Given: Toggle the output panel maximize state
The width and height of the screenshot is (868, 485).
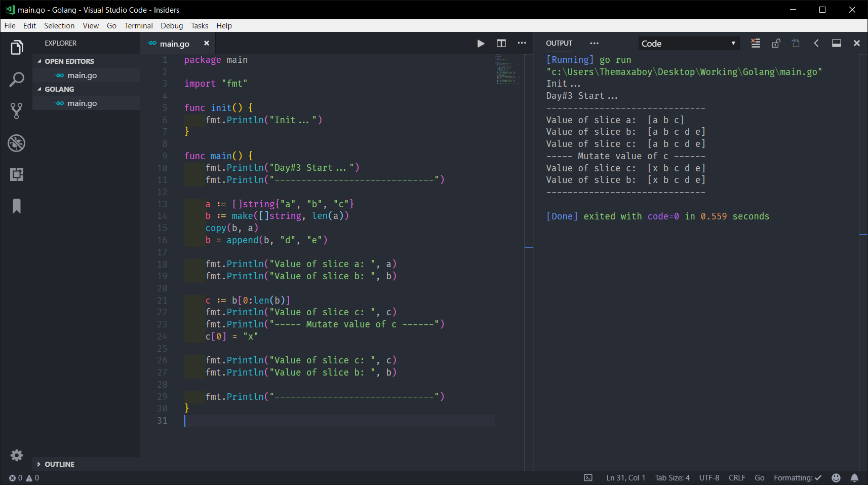Looking at the screenshot, I should (x=836, y=43).
